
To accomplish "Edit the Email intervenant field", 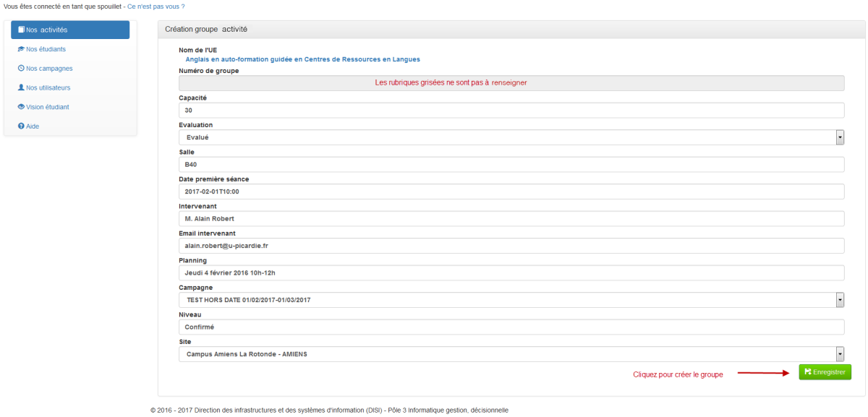I will click(511, 246).
